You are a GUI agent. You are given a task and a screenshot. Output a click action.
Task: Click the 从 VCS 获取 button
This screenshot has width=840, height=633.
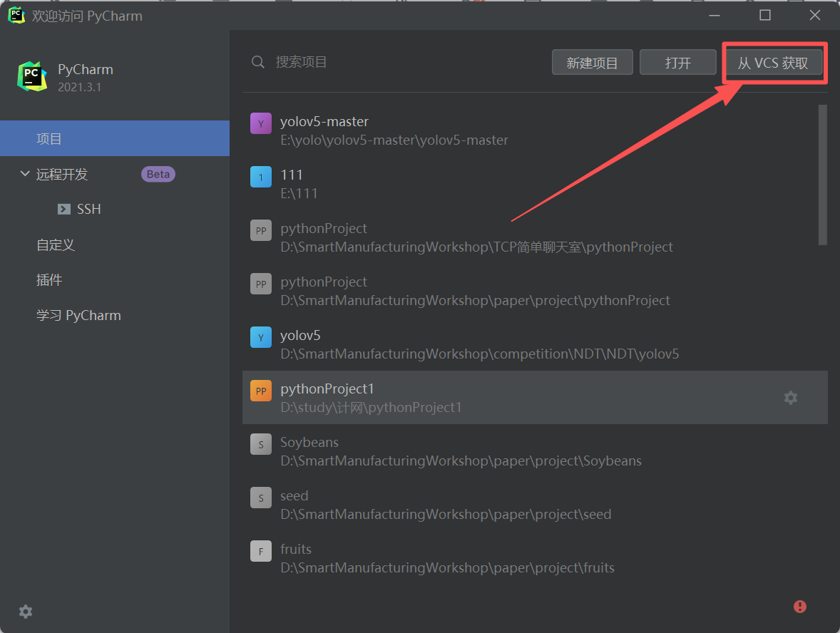coord(773,63)
